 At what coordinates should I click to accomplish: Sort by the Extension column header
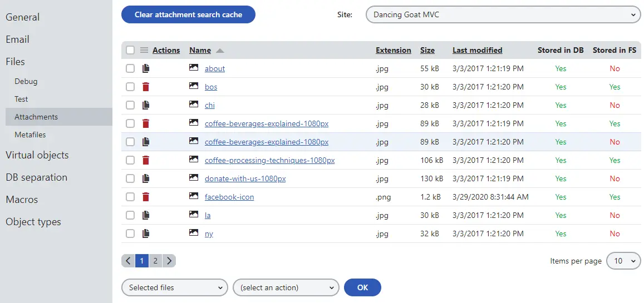[x=394, y=50]
